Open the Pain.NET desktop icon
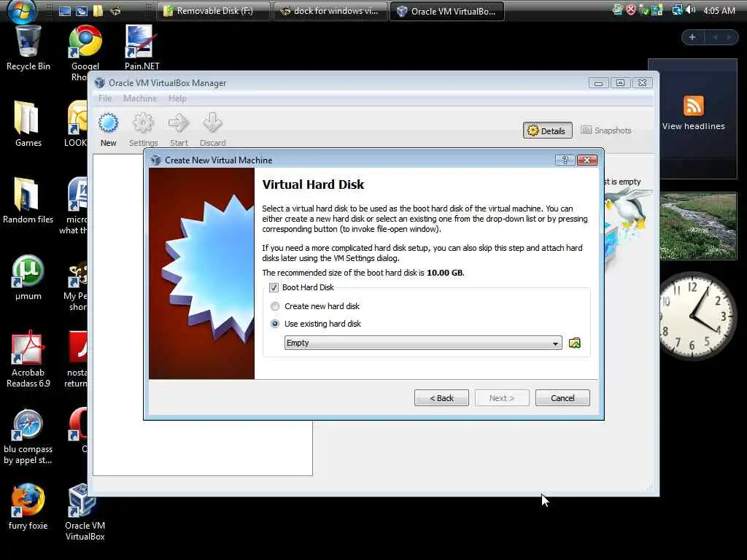Image resolution: width=747 pixels, height=560 pixels. (x=142, y=42)
